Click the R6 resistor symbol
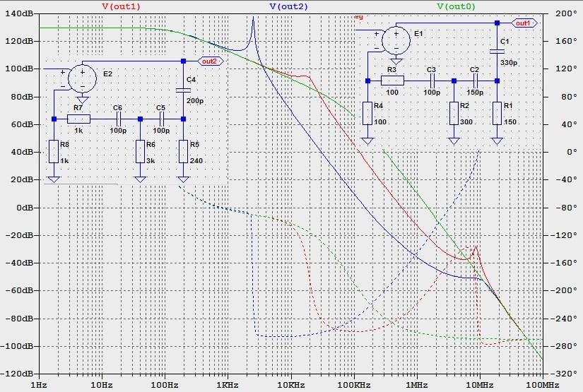This screenshot has height=392, width=583. point(140,152)
